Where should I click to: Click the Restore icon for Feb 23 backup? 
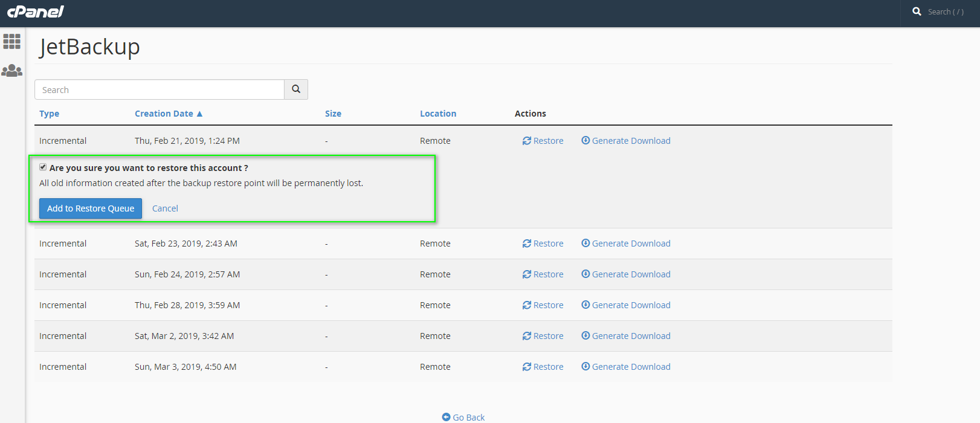[527, 244]
